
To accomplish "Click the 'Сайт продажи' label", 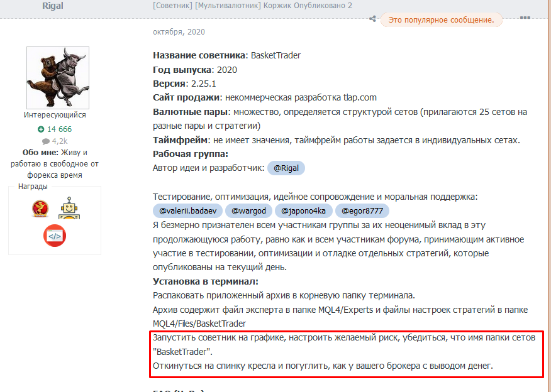I will click(x=186, y=97).
